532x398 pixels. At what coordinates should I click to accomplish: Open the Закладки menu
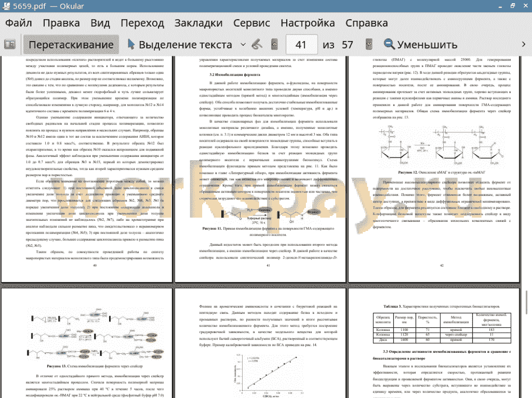(198, 23)
